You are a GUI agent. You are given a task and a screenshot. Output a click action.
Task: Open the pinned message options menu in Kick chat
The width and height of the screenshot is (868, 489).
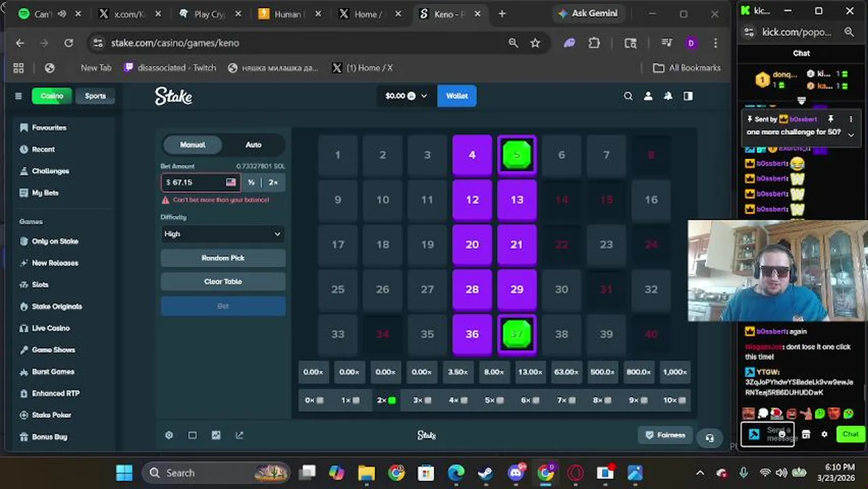[x=851, y=119]
